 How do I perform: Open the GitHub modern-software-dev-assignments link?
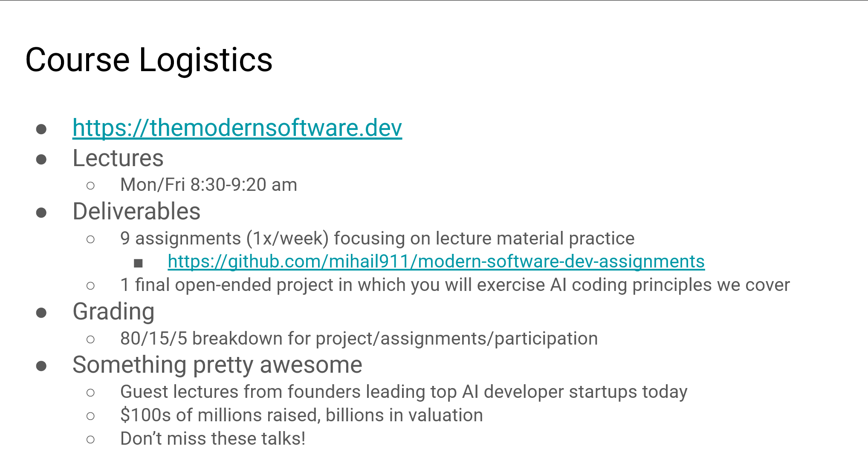pyautogui.click(x=436, y=262)
